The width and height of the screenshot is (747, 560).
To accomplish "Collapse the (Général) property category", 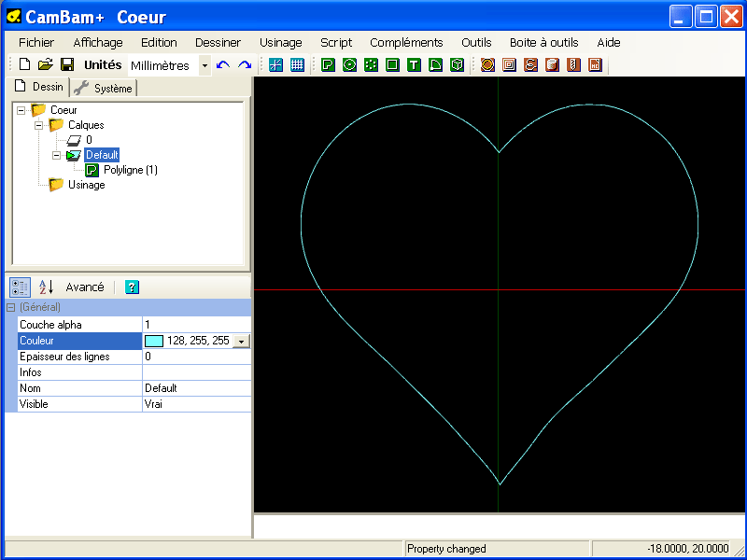I will [x=10, y=308].
